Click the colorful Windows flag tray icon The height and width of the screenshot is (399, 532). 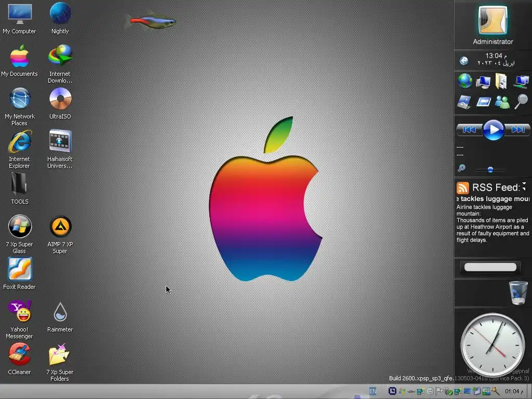click(x=402, y=391)
